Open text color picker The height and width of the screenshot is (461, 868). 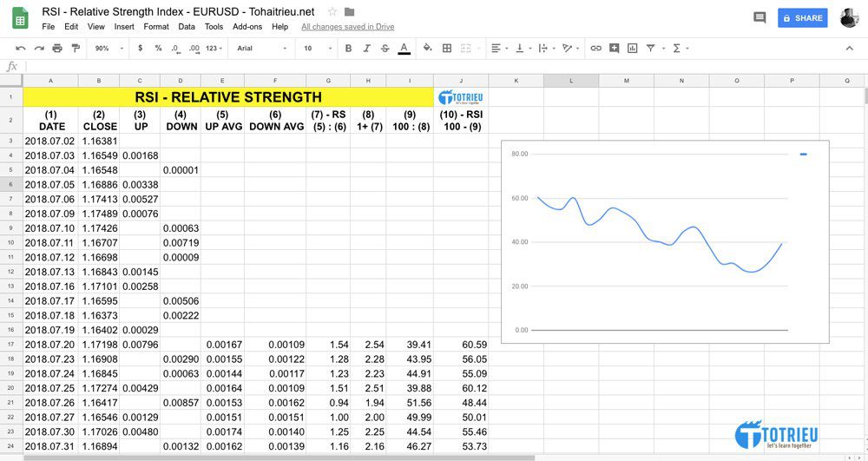click(x=404, y=48)
